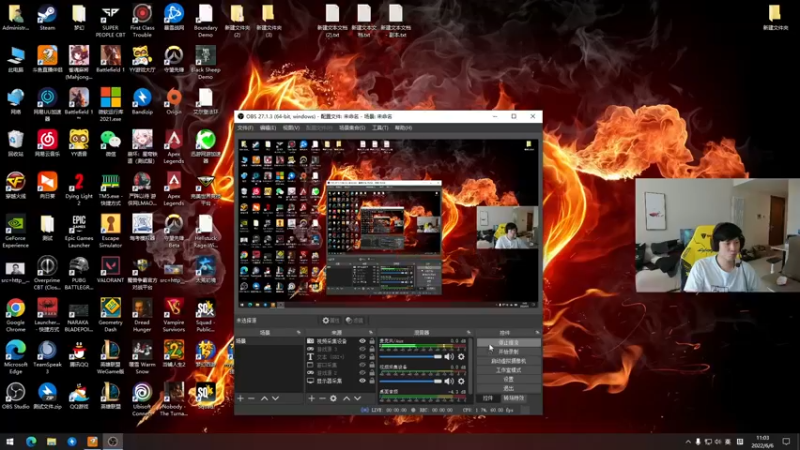Remove selected scene with minus button
Viewport: 800px width, 450px height.
(252, 398)
